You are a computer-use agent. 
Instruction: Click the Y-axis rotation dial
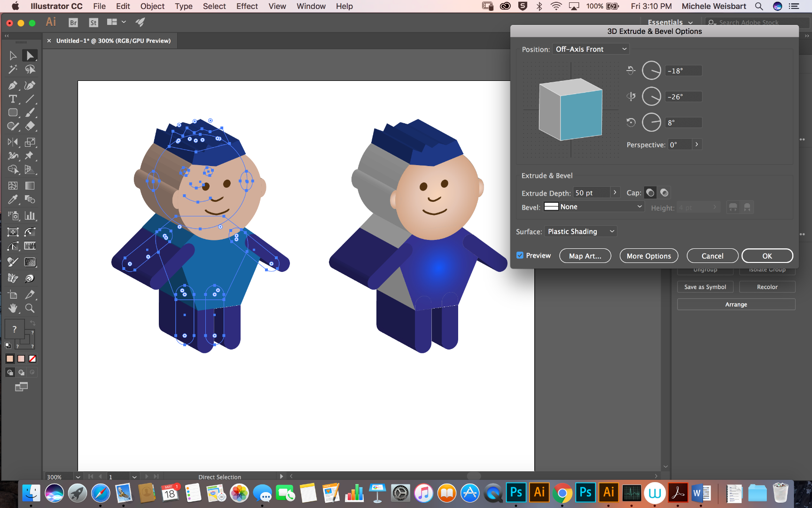click(651, 96)
